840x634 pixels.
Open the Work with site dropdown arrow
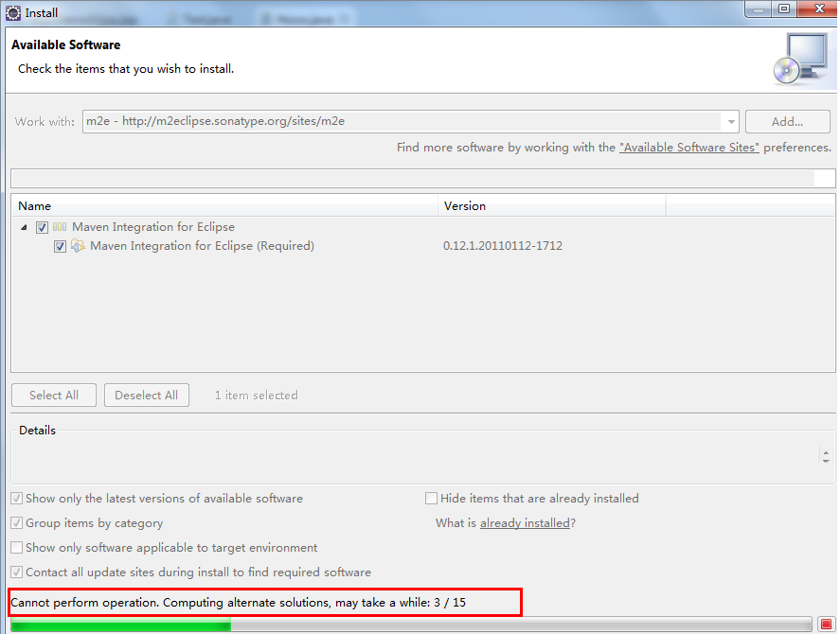[x=731, y=122]
